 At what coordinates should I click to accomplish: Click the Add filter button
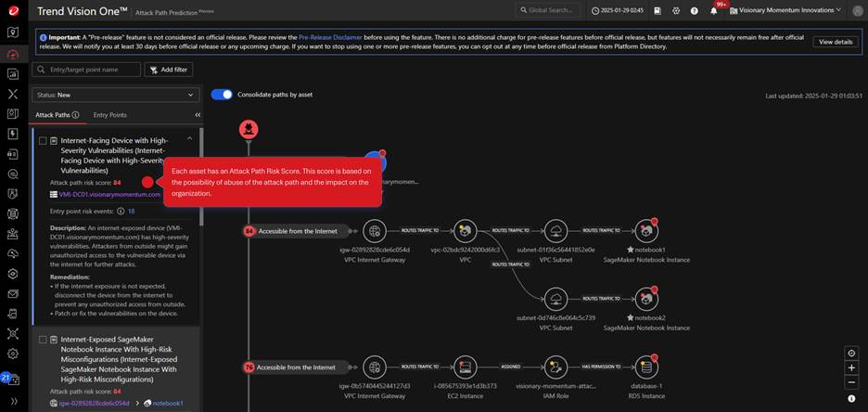click(169, 70)
